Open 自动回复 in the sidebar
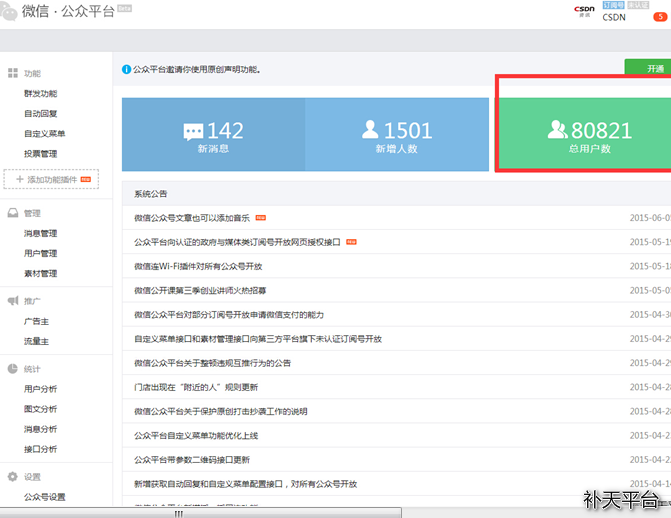Screen dimensions: 671x518 [41, 113]
